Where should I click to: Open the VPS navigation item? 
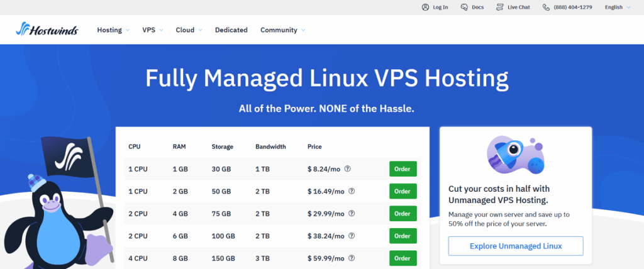[x=148, y=30]
